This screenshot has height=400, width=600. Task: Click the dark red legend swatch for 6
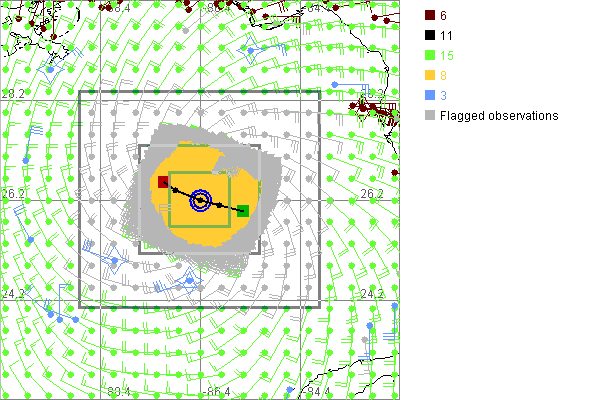click(x=428, y=14)
